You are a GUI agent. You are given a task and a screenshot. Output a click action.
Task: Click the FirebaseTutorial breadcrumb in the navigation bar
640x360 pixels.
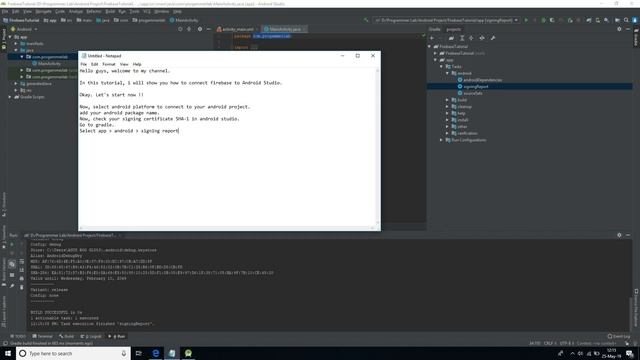[x=21, y=20]
